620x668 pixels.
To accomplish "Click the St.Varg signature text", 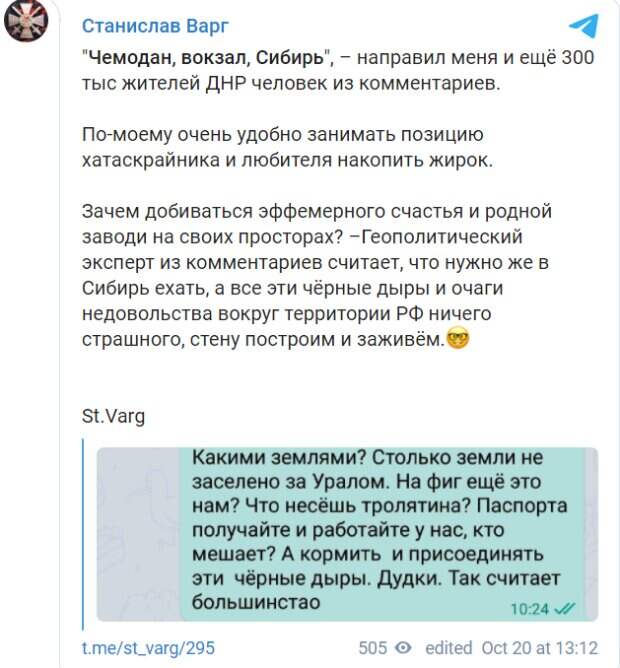I will [x=113, y=417].
